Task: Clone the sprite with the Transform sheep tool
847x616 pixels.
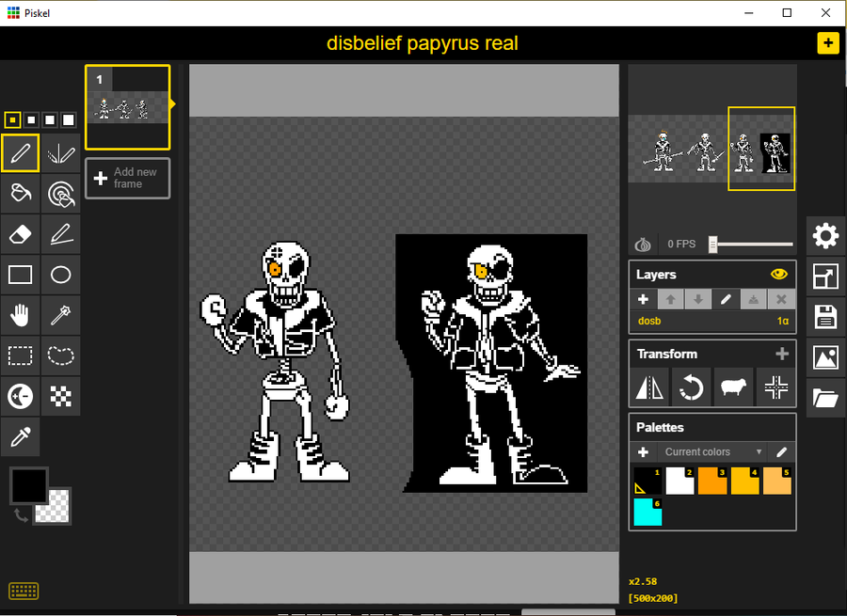Action: [x=733, y=387]
